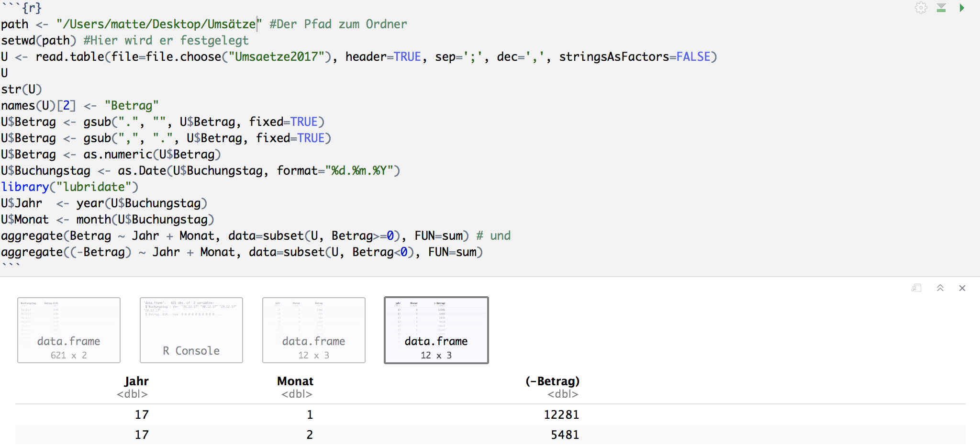980x447 pixels.
Task: Select the cell showing value 12281
Action: coord(561,414)
